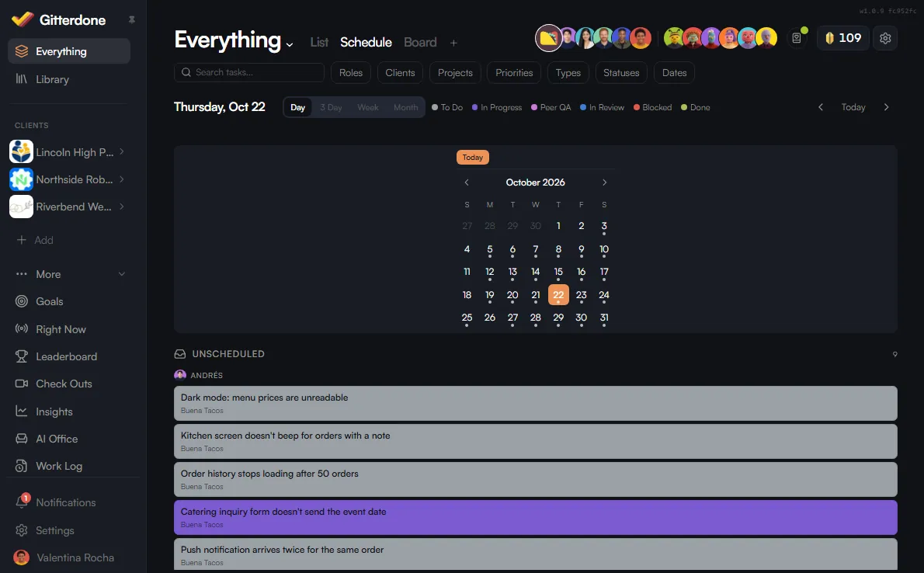The height and width of the screenshot is (573, 924).
Task: Open Goals target icon
Action: click(22, 301)
